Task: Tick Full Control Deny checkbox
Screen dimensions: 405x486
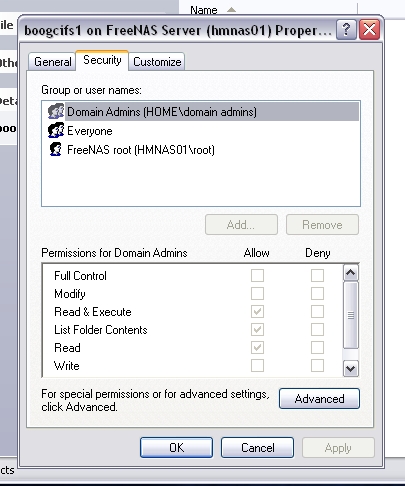Action: 317,276
